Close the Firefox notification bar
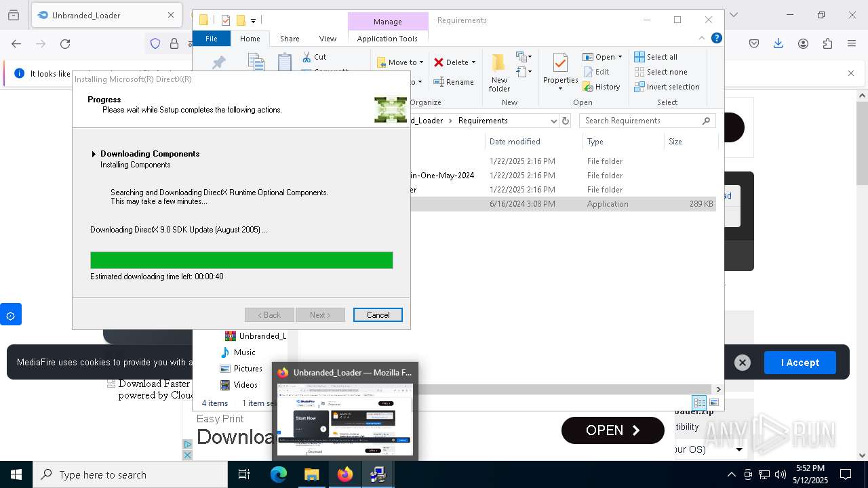The image size is (868, 488). (851, 73)
